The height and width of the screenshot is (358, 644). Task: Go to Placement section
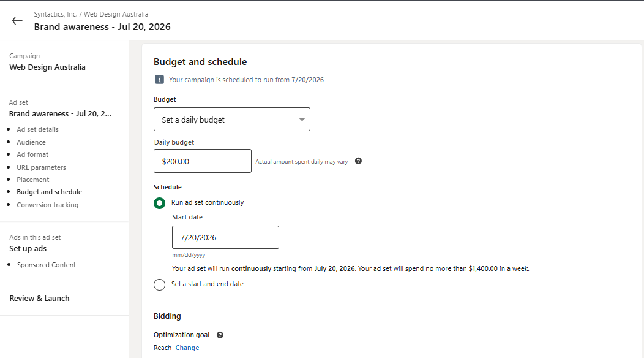click(x=33, y=180)
